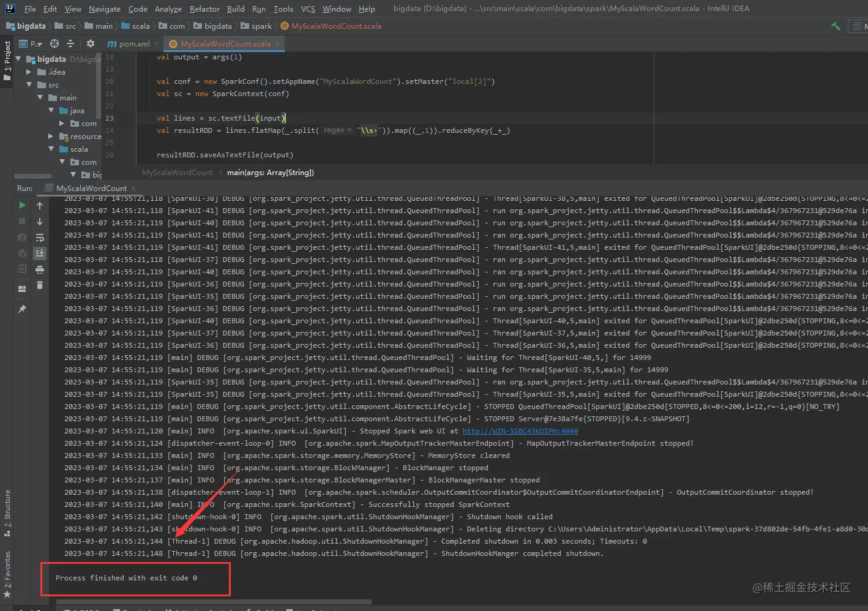Locate current file with crosshair icon
This screenshot has height=611, width=868.
pos(54,43)
